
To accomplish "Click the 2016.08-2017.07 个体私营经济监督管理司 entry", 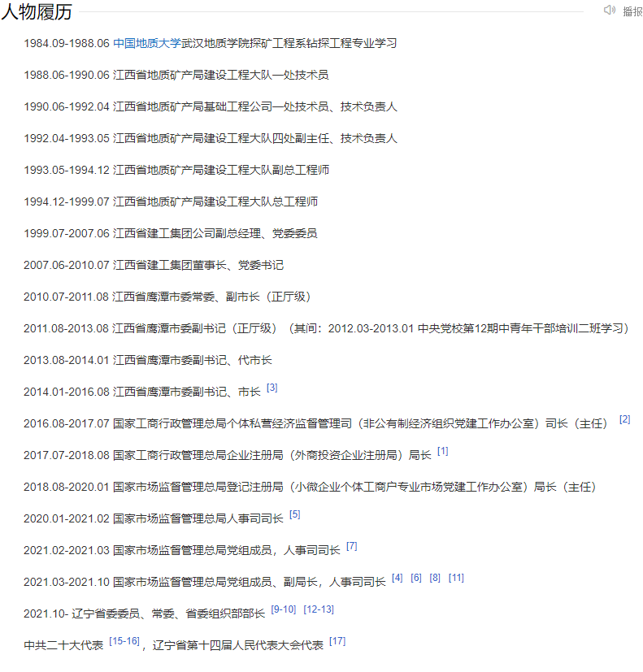I will (x=316, y=424).
